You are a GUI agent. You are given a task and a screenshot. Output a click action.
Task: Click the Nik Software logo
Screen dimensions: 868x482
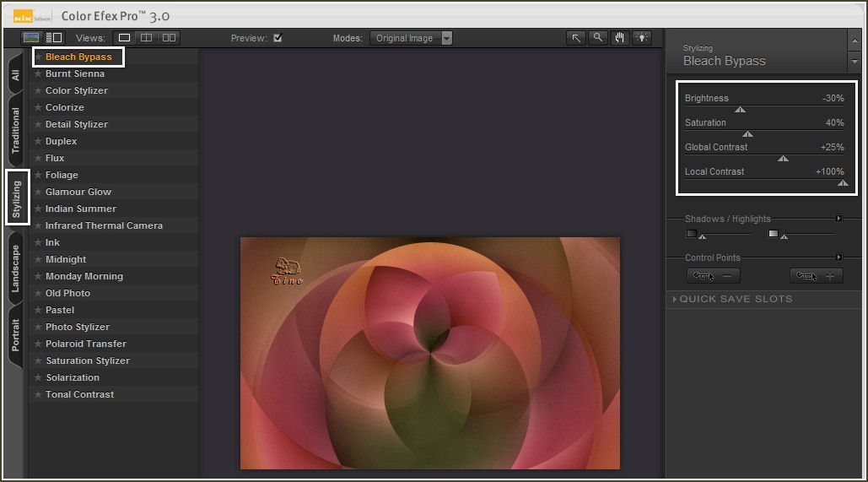click(x=32, y=17)
